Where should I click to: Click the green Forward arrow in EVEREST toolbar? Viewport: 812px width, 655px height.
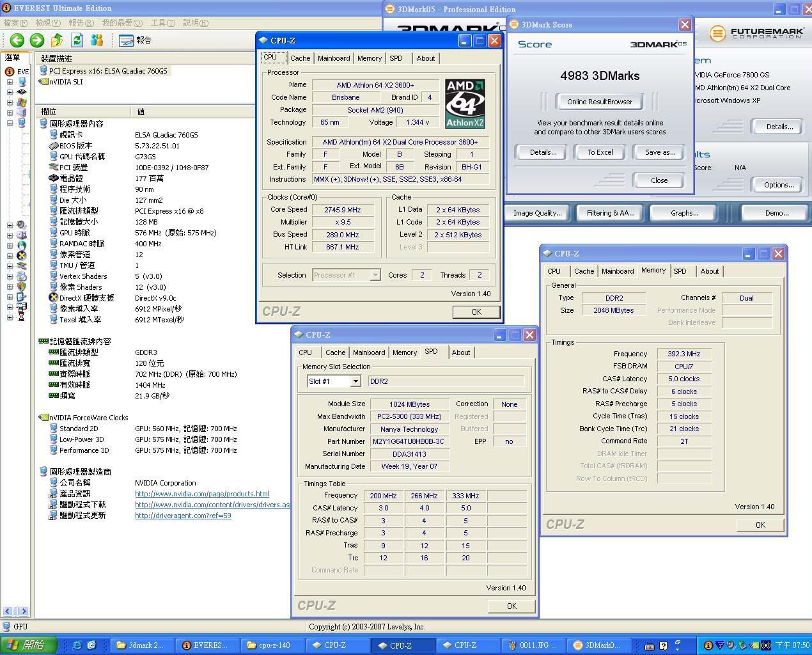36,40
